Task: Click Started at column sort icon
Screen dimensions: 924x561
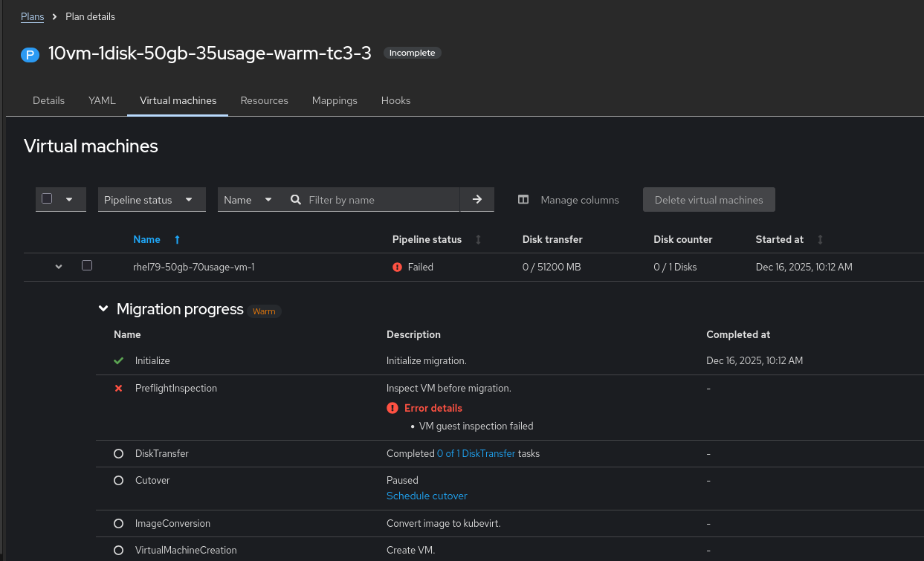Action: (820, 239)
